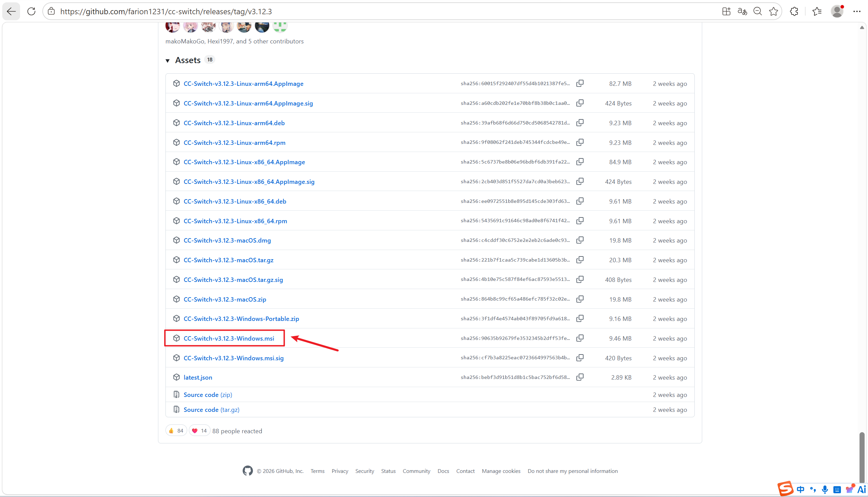The height and width of the screenshot is (497, 868).
Task: Collapse the Assets section
Action: [x=167, y=60]
